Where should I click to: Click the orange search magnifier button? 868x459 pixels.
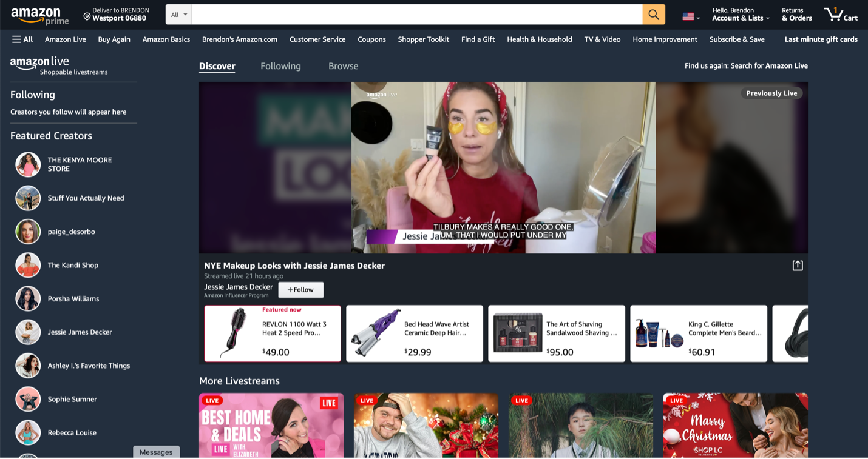(x=654, y=15)
